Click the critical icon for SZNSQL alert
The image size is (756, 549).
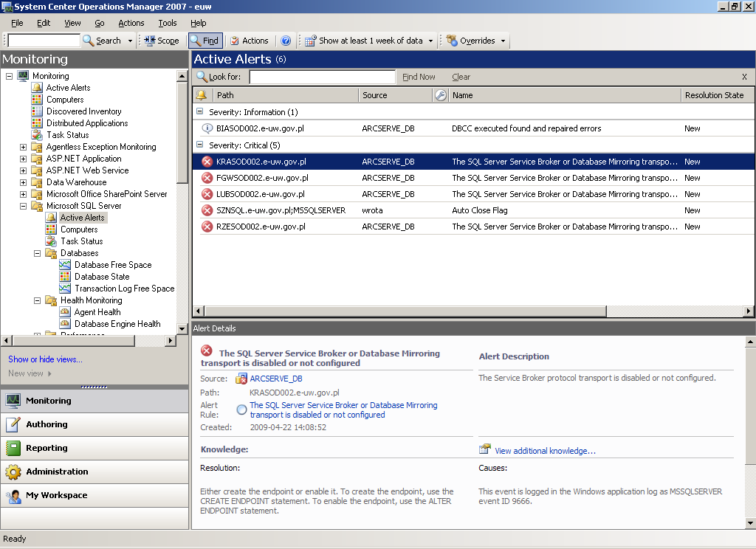(207, 210)
